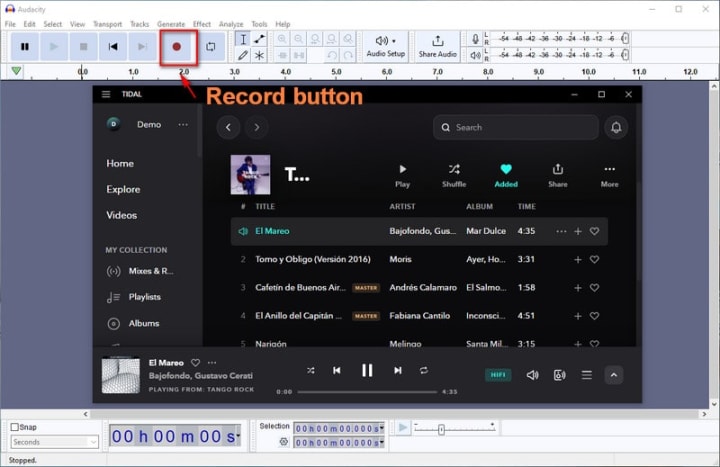
Task: Open Mixes & Radio in My Collection
Action: [x=141, y=271]
